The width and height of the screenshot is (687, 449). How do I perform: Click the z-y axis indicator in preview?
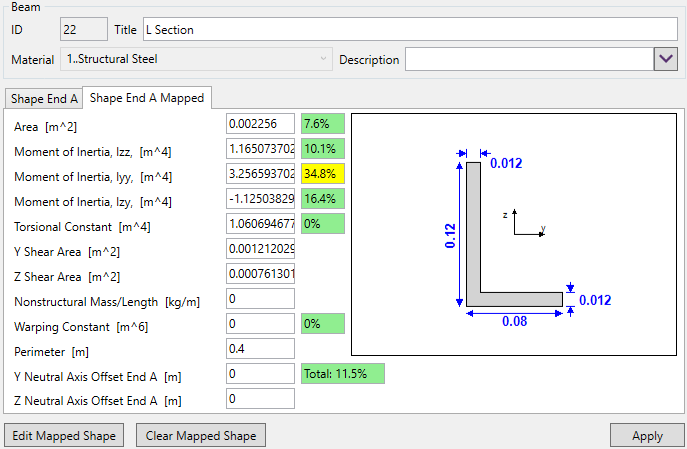tap(524, 223)
